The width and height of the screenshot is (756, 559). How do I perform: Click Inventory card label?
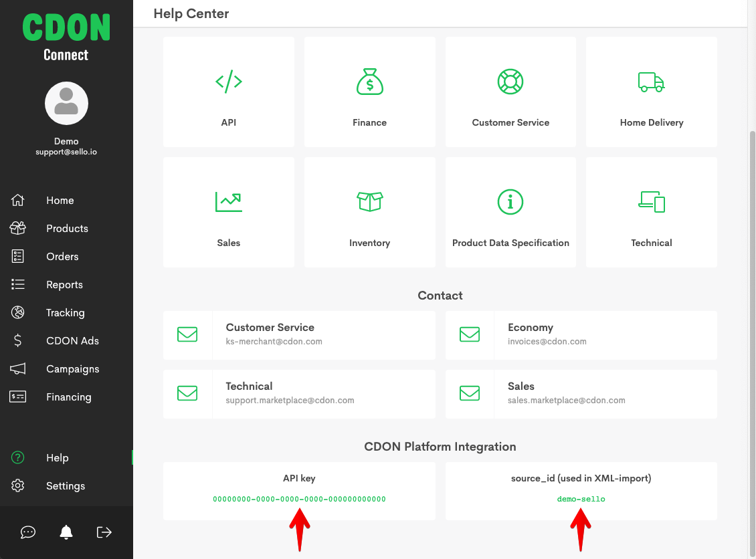click(370, 243)
